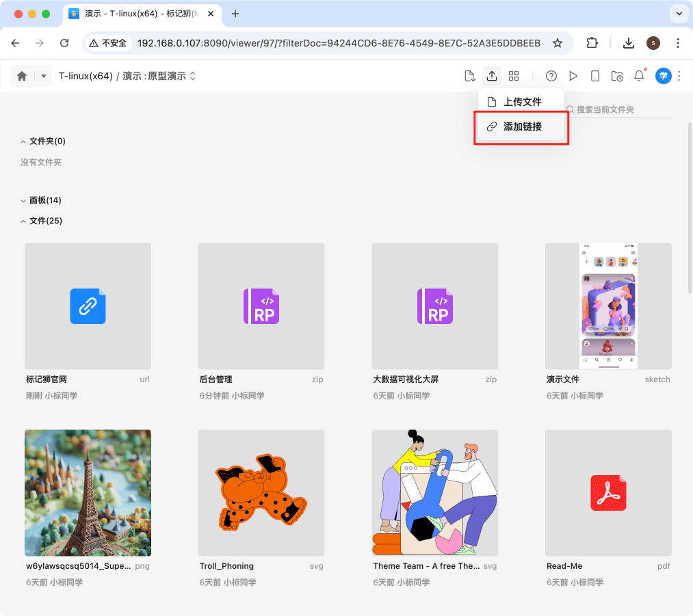Image resolution: width=693 pixels, height=616 pixels.
Task: Click the 学 avatar in the toolbar
Action: pos(663,76)
